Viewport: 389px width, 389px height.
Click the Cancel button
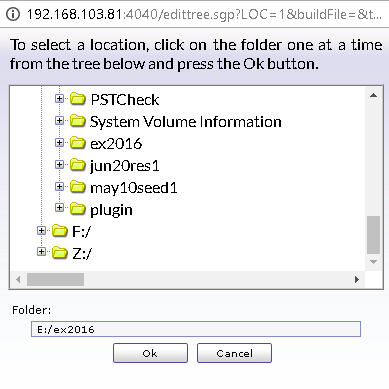click(234, 353)
